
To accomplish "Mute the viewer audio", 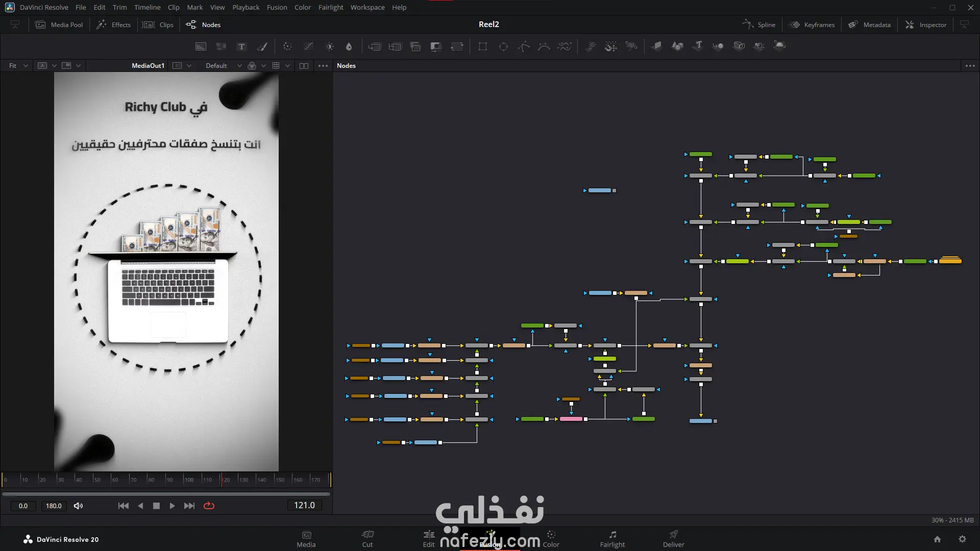I will pyautogui.click(x=78, y=506).
